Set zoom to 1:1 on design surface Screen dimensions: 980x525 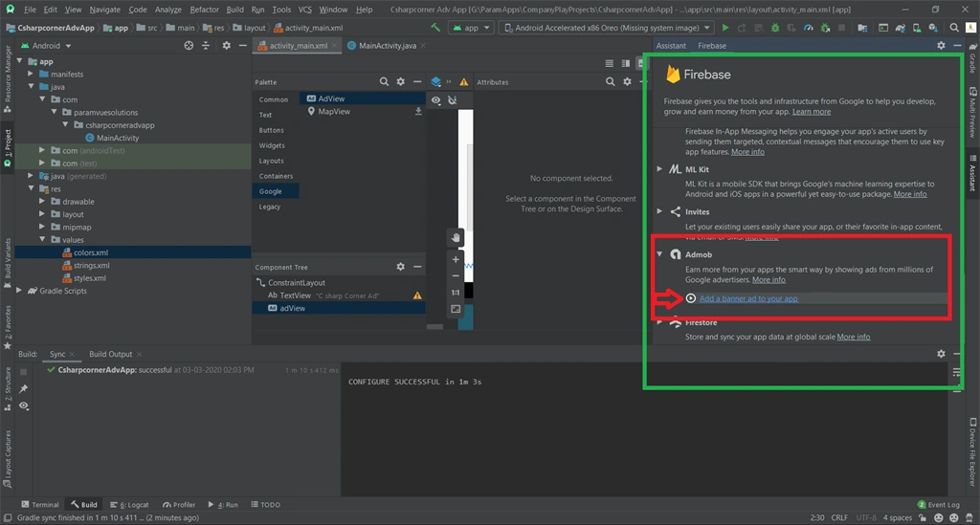(x=456, y=293)
